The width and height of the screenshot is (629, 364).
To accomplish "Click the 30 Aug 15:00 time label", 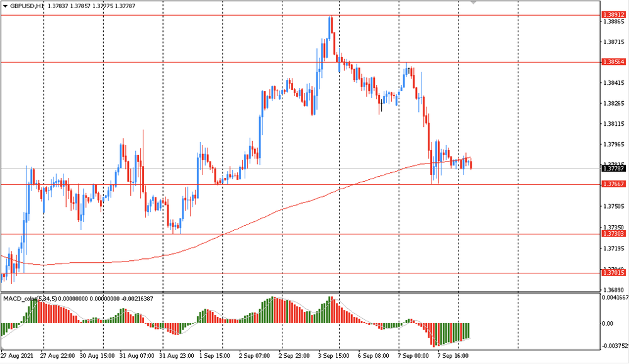I will pyautogui.click(x=97, y=356).
